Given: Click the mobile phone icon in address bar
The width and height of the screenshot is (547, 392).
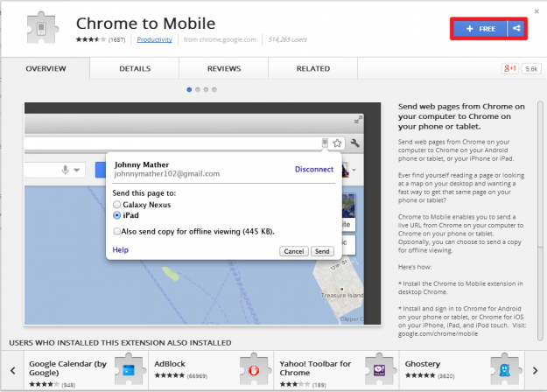Looking at the screenshot, I should point(325,143).
